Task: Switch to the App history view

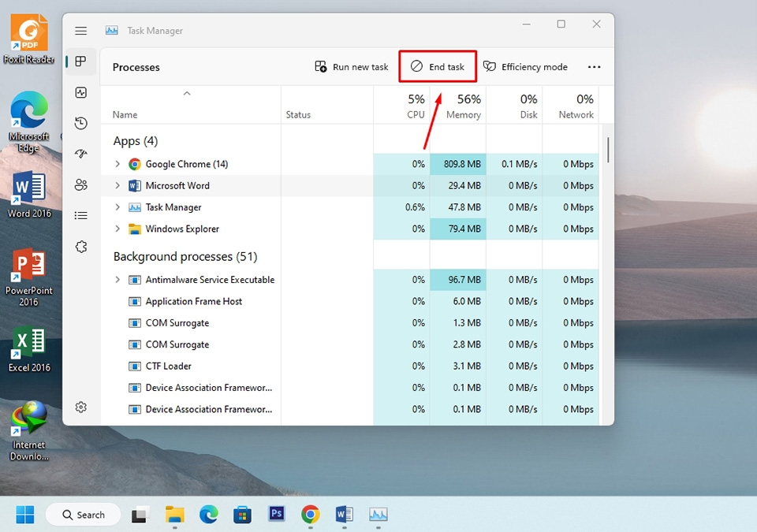Action: [x=80, y=123]
